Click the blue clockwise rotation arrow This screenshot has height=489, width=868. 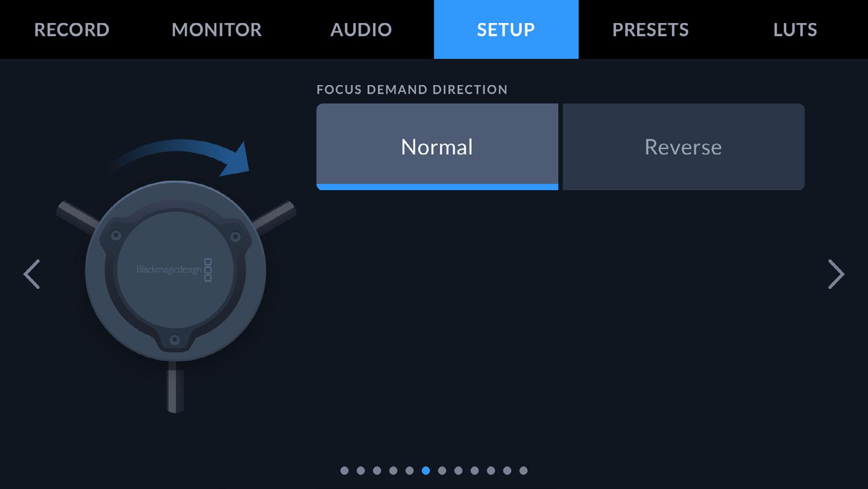[181, 157]
